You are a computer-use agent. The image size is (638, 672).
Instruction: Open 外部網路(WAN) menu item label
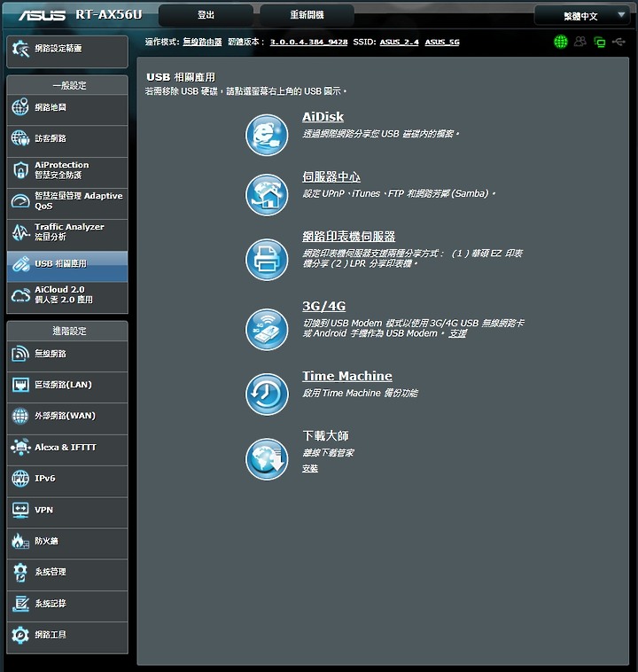pos(65,416)
